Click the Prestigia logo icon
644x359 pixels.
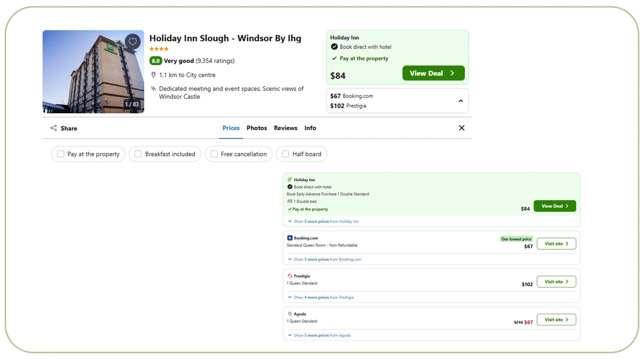coord(290,276)
